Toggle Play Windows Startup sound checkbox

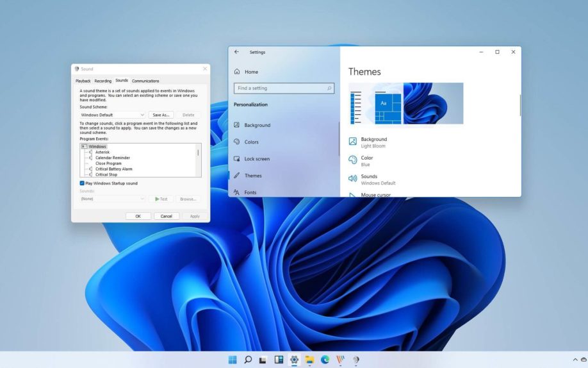point(82,183)
